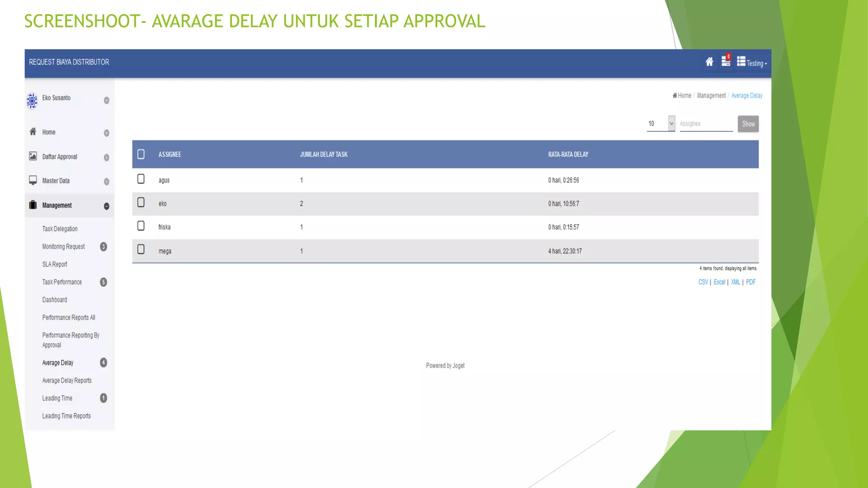Export table as CSV
This screenshot has height=488, width=868.
(x=703, y=282)
